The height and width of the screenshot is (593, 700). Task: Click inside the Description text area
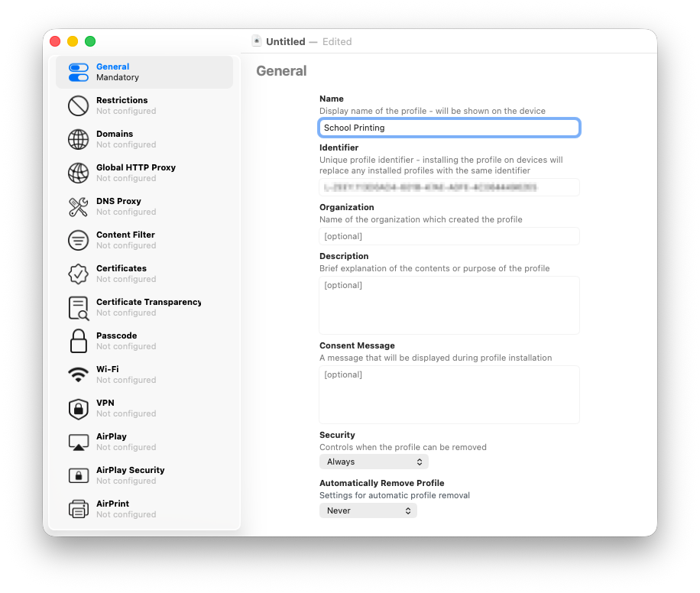(449, 306)
